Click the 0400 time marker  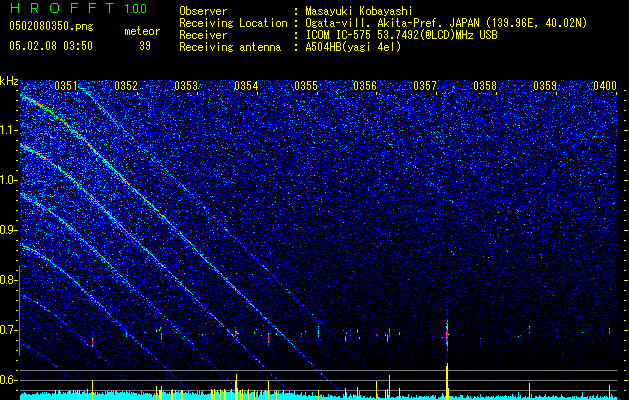click(605, 86)
